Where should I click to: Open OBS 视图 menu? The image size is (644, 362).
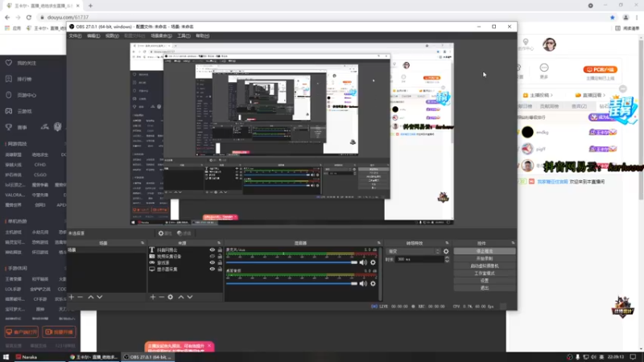point(112,35)
